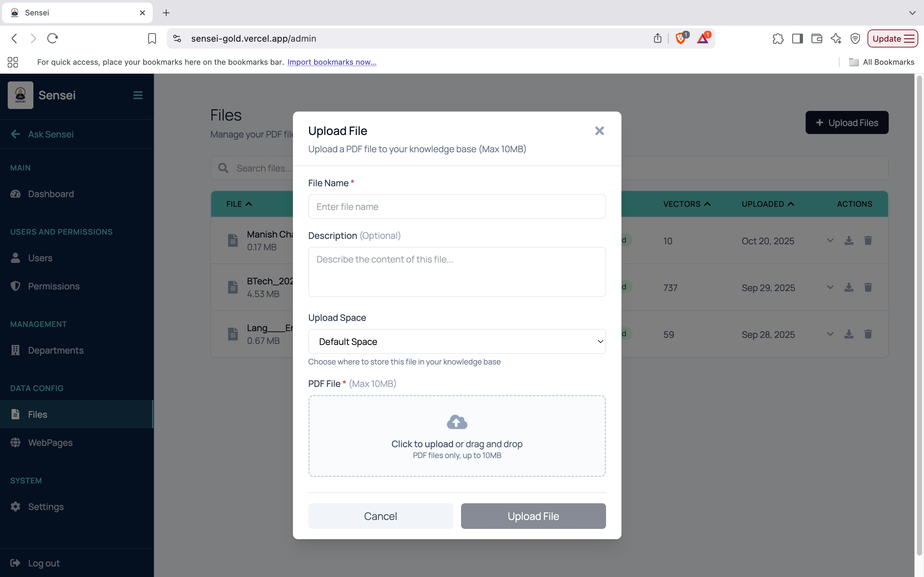Expand row details for Oct 20, 2025 file
Viewport: 924px width, 577px height.
[830, 240]
